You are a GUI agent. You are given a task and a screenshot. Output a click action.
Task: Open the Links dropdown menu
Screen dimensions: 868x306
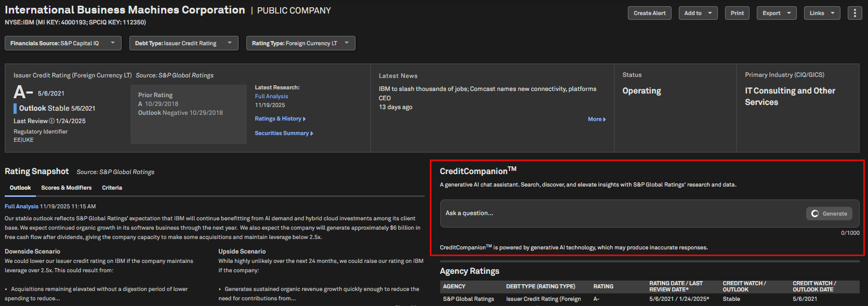[x=822, y=13]
